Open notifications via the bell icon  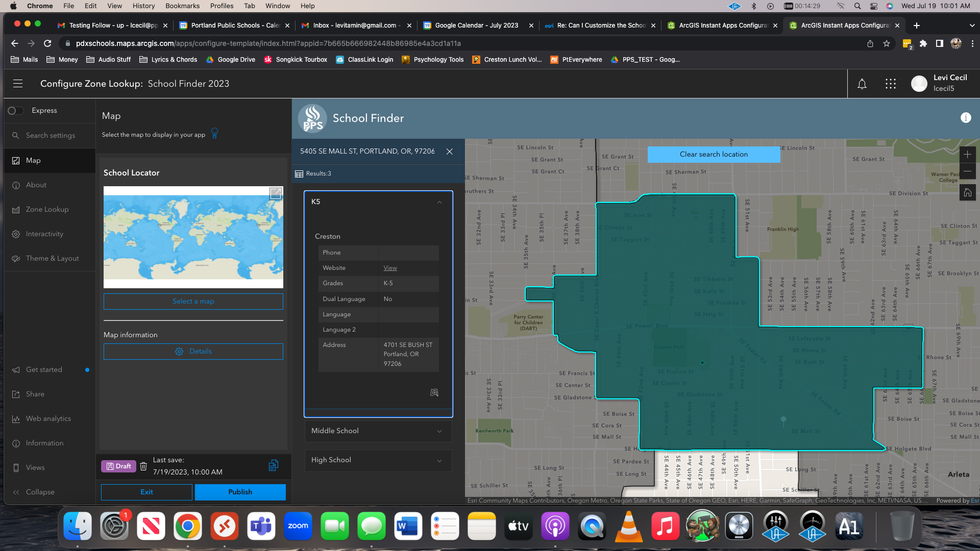point(862,84)
